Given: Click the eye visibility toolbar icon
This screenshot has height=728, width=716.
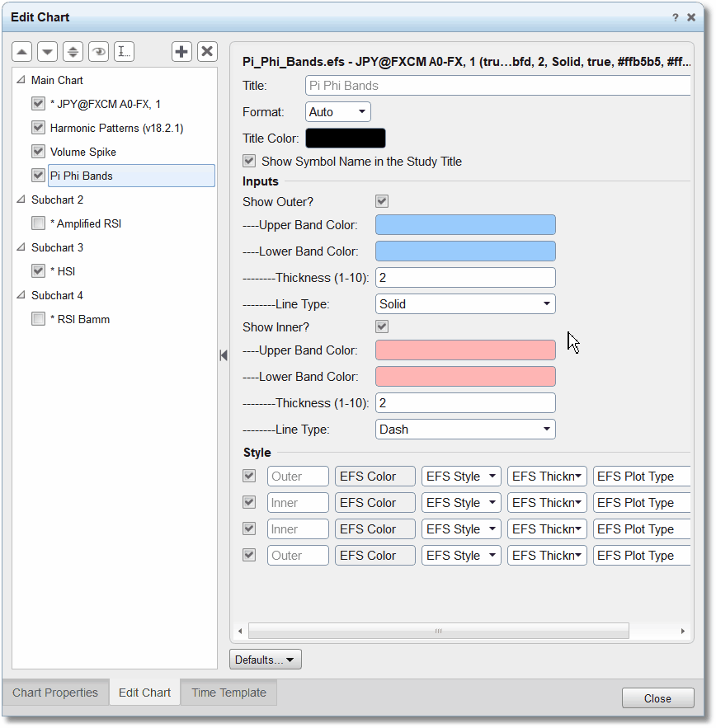Looking at the screenshot, I should 98,52.
